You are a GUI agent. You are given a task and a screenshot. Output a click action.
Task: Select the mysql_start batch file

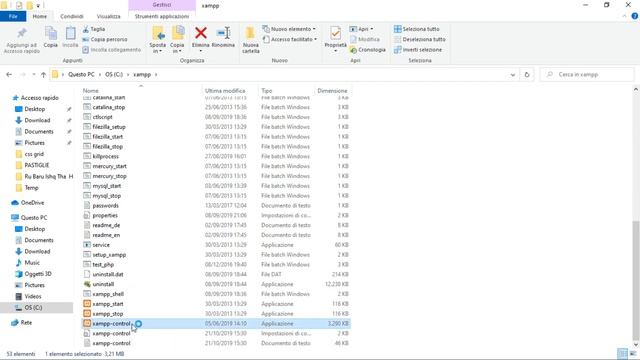(107, 186)
